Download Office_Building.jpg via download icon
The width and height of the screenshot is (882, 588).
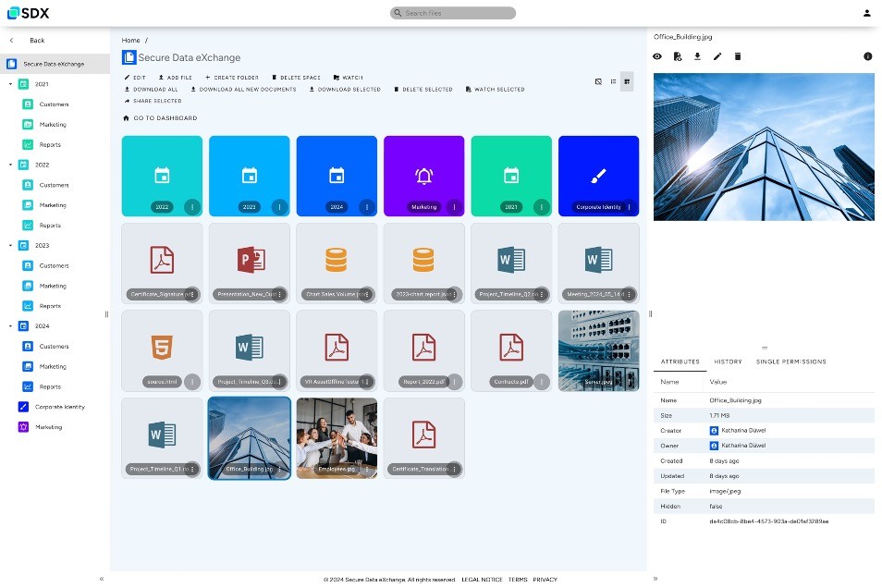coord(697,56)
